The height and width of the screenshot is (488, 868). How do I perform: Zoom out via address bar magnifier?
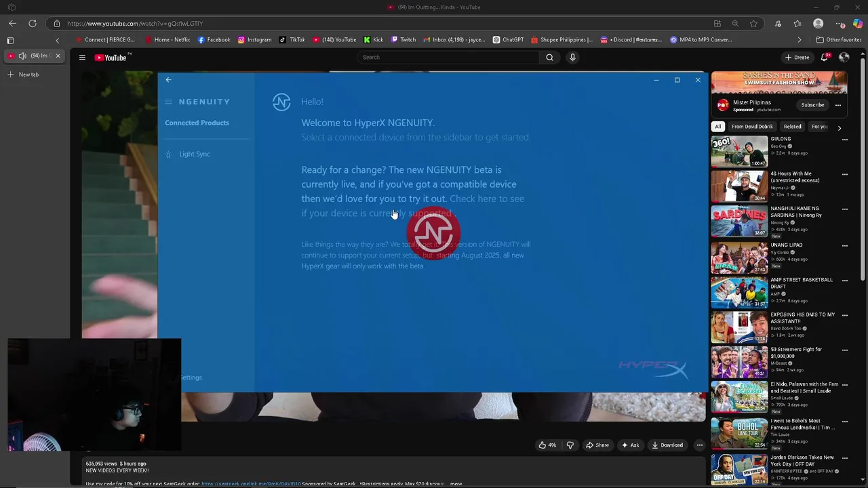click(x=735, y=24)
